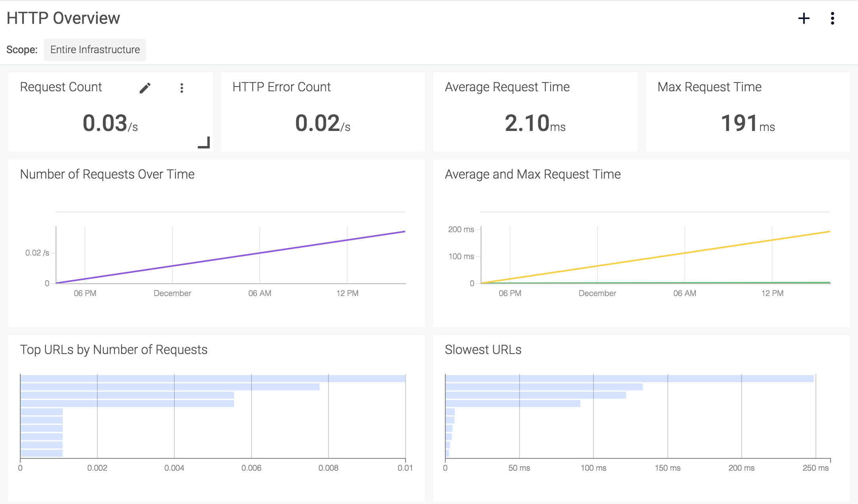Image resolution: width=858 pixels, height=504 pixels.
Task: Click the Max Request Time panel title
Action: 709,87
